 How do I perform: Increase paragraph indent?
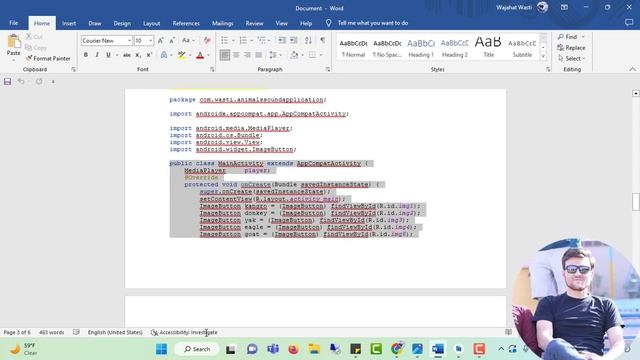click(x=293, y=40)
